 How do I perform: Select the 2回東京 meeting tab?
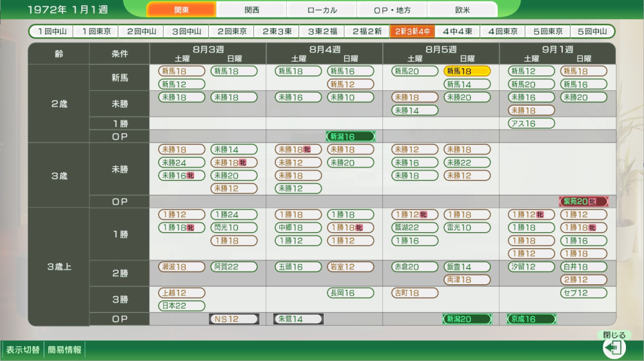tap(231, 31)
